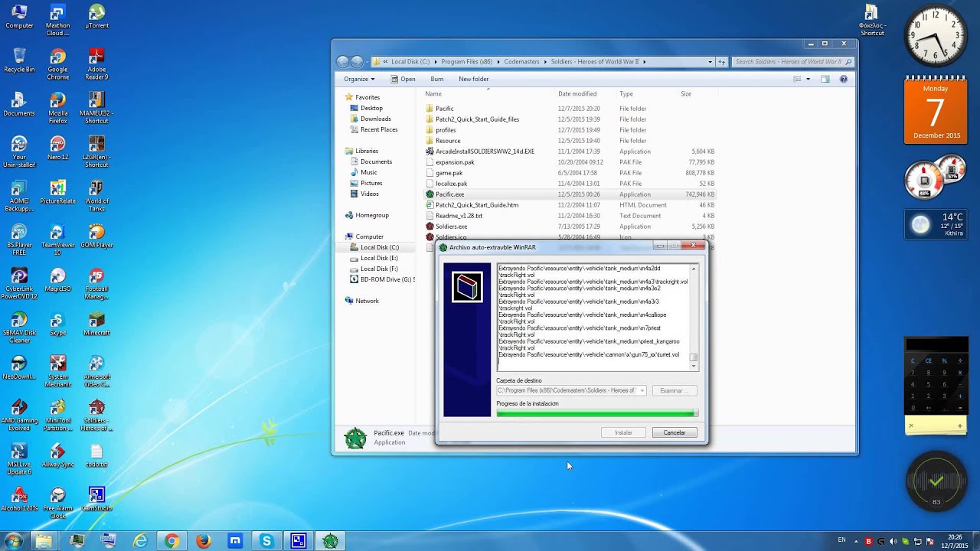Screen dimensions: 980x551
Task: Select the Soldiers.exe file row
Action: pos(570,227)
